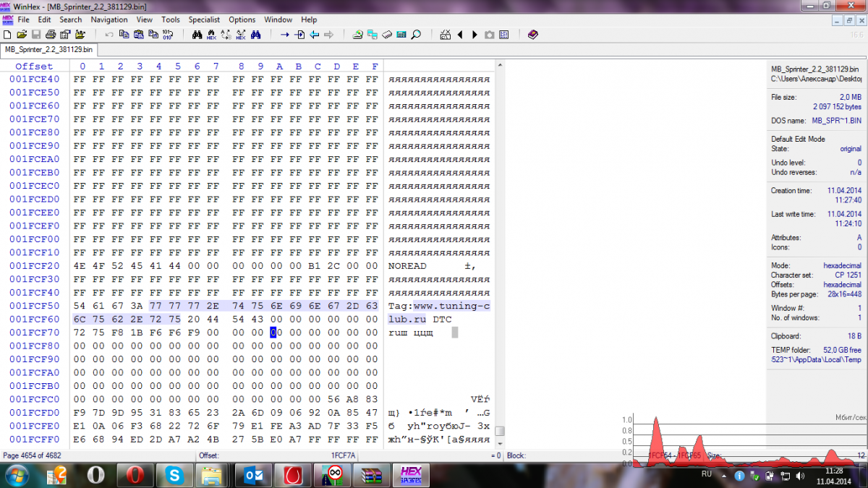Click the Open file folder icon
868x488 pixels.
(x=22, y=34)
